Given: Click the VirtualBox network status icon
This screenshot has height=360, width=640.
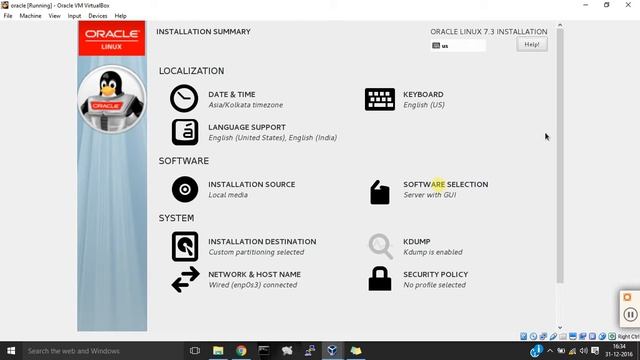Looking at the screenshot, I should (x=543, y=336).
